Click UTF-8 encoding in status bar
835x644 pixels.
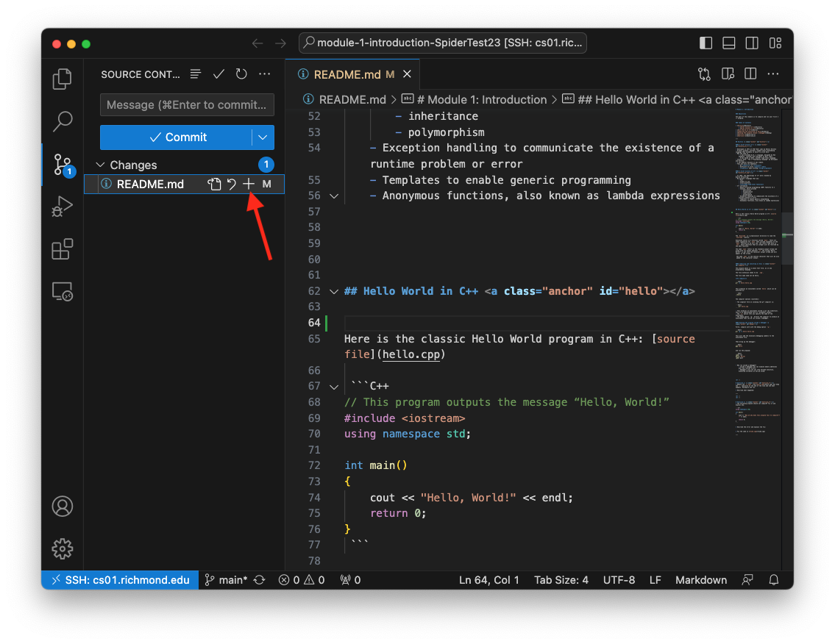[x=619, y=580]
